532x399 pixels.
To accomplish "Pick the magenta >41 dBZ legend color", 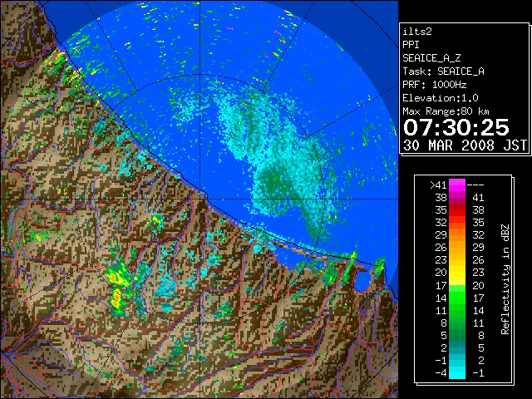I will click(x=457, y=185).
